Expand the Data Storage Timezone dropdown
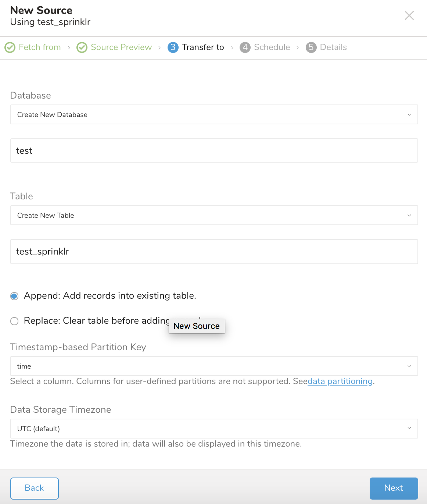This screenshot has width=427, height=504. tap(214, 429)
